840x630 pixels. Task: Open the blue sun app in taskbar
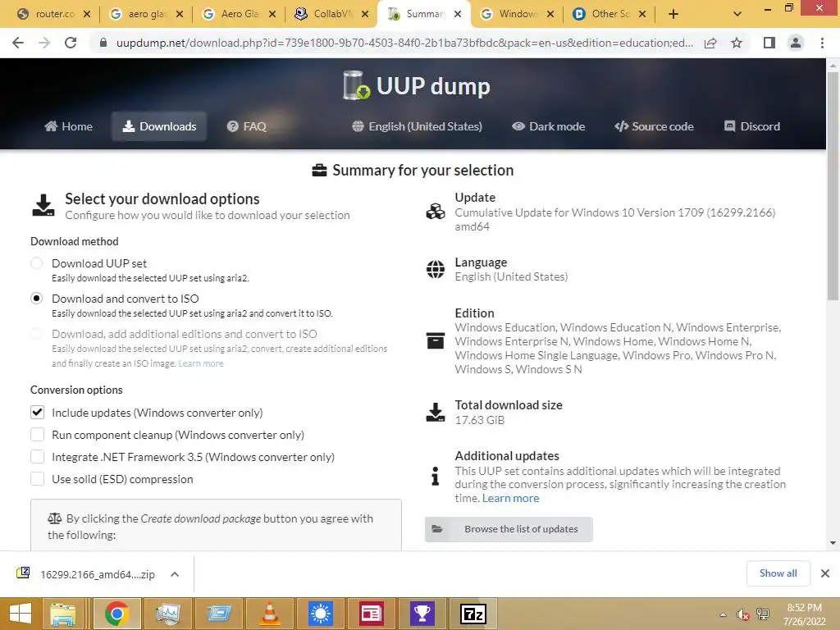321,614
